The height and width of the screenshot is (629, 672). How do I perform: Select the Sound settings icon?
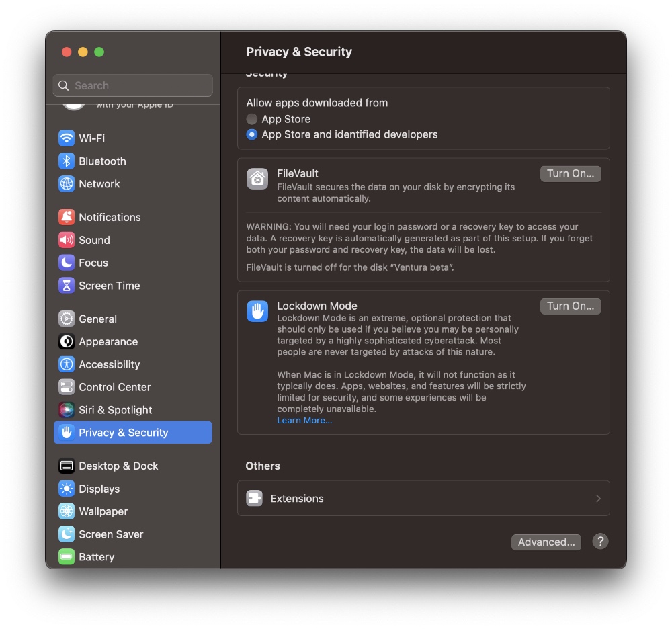(x=93, y=240)
